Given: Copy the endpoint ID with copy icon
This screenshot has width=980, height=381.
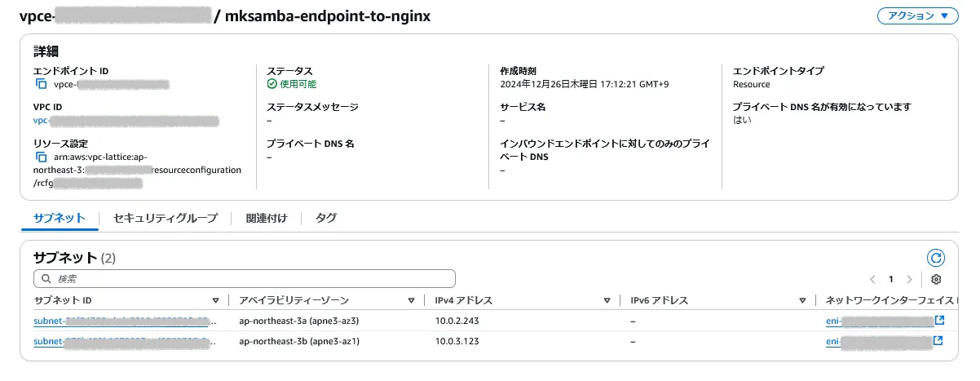Looking at the screenshot, I should 41,84.
